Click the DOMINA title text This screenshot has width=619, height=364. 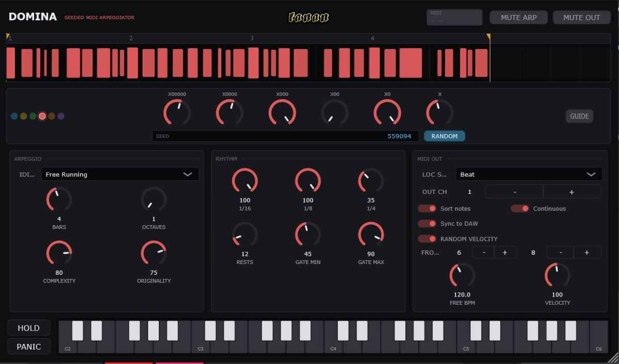(x=32, y=17)
